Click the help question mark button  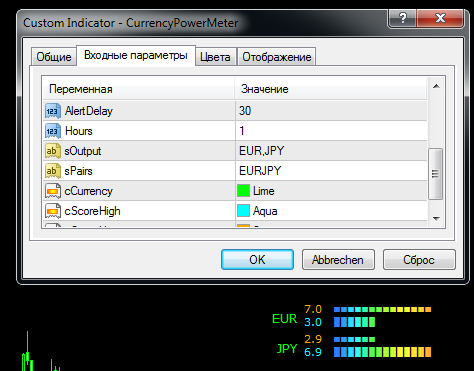(402, 18)
